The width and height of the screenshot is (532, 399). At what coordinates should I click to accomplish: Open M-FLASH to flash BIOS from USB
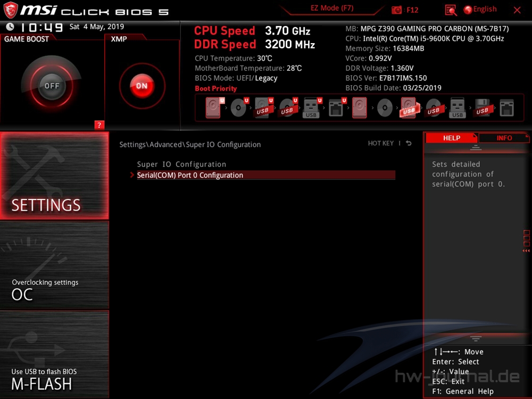coord(54,354)
